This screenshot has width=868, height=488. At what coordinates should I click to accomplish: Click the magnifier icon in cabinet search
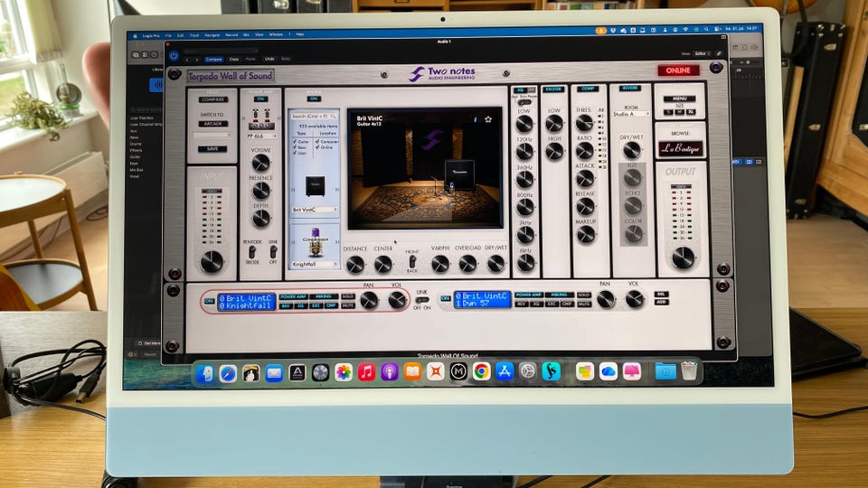333,117
